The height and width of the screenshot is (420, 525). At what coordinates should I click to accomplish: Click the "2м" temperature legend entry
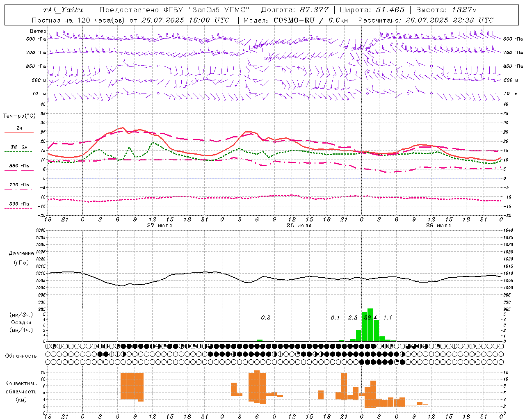[19, 128]
